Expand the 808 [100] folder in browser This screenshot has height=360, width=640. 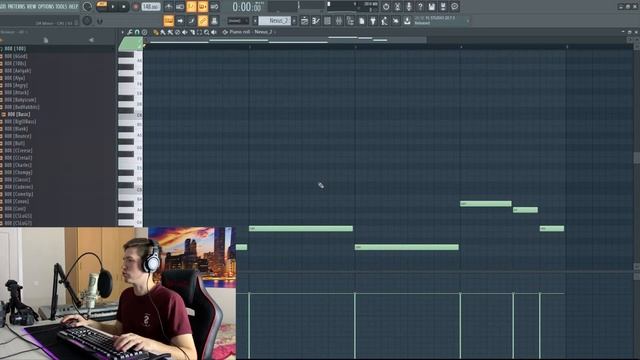(x=15, y=49)
